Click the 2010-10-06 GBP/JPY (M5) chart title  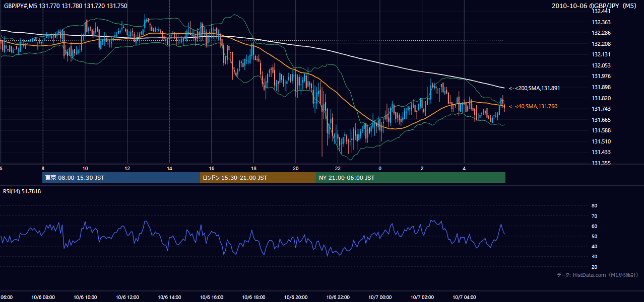coord(595,6)
